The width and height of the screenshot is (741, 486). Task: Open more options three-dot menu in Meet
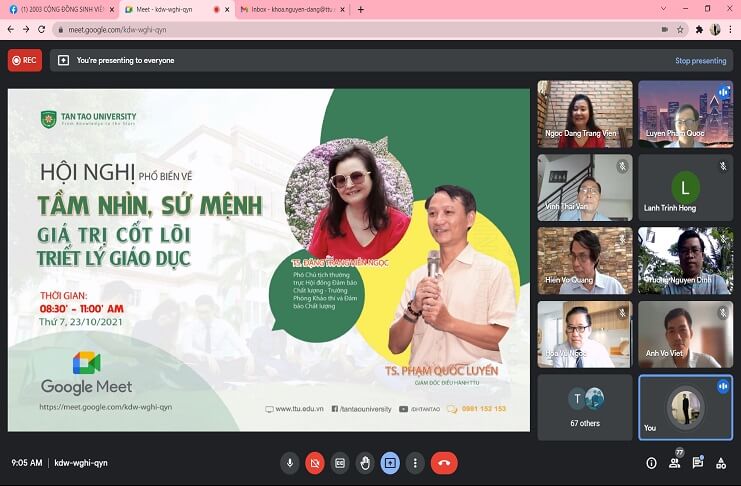[x=415, y=463]
